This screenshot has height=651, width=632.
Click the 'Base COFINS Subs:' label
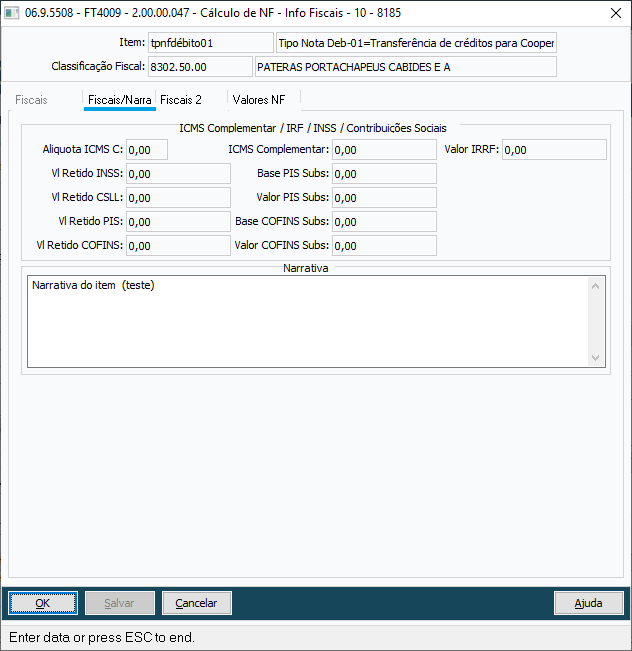[282, 221]
